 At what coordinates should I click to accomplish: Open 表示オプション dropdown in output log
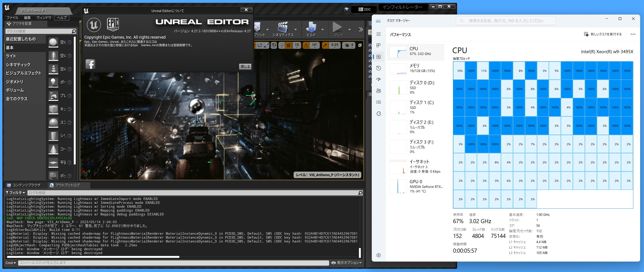tap(347, 263)
